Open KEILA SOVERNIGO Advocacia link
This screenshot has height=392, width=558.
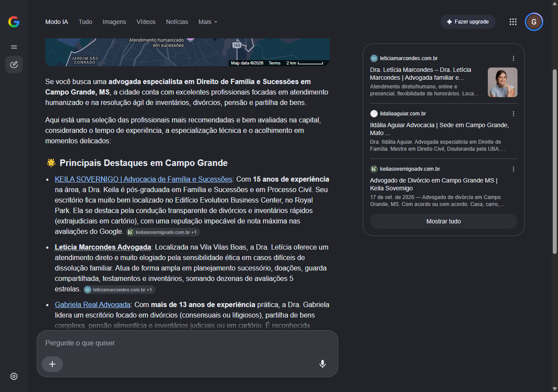143,179
